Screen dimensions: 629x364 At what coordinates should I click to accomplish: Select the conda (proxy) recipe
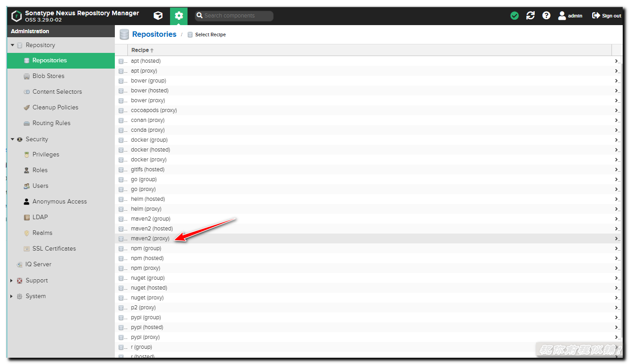pyautogui.click(x=369, y=130)
